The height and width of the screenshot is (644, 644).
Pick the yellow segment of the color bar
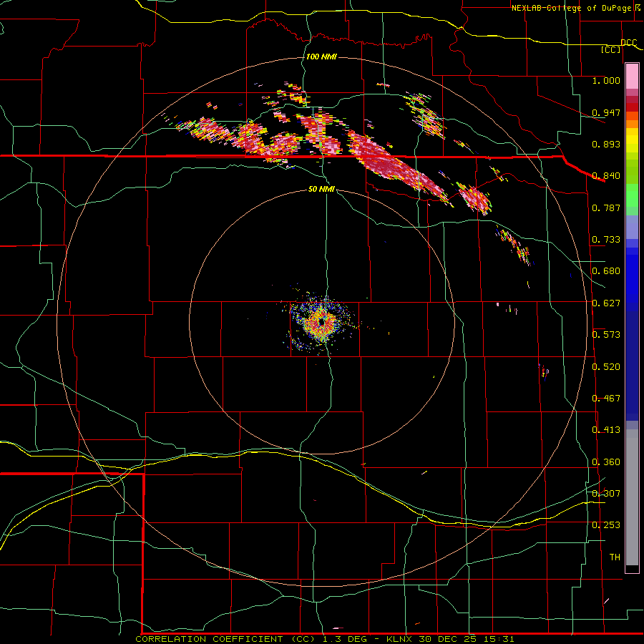(632, 140)
